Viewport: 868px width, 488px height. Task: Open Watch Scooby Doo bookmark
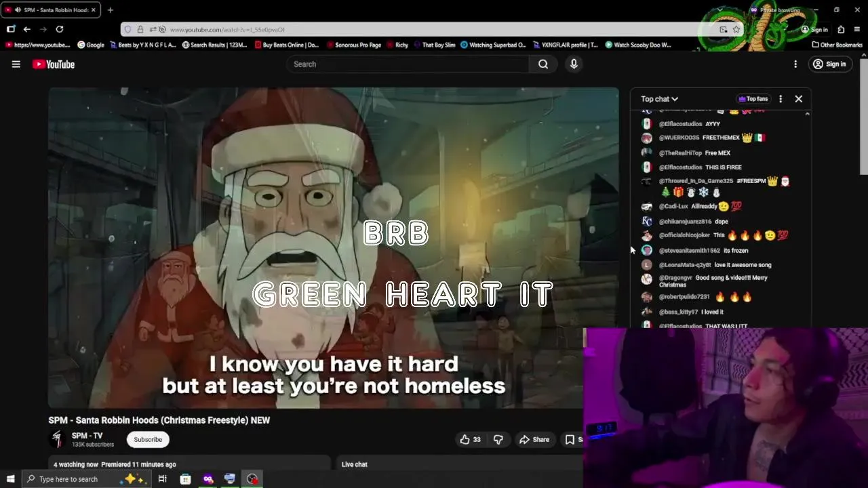click(638, 45)
